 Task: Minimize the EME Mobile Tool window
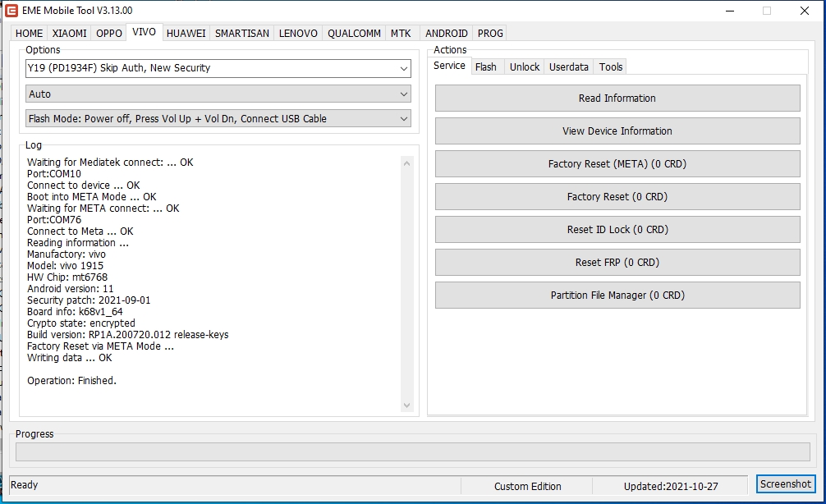(x=730, y=11)
